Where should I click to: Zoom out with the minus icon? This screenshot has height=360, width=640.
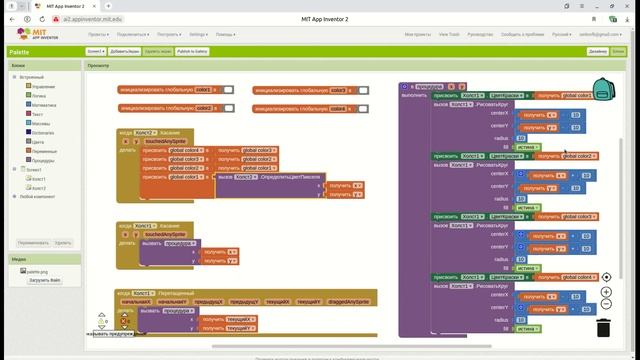coord(606,304)
